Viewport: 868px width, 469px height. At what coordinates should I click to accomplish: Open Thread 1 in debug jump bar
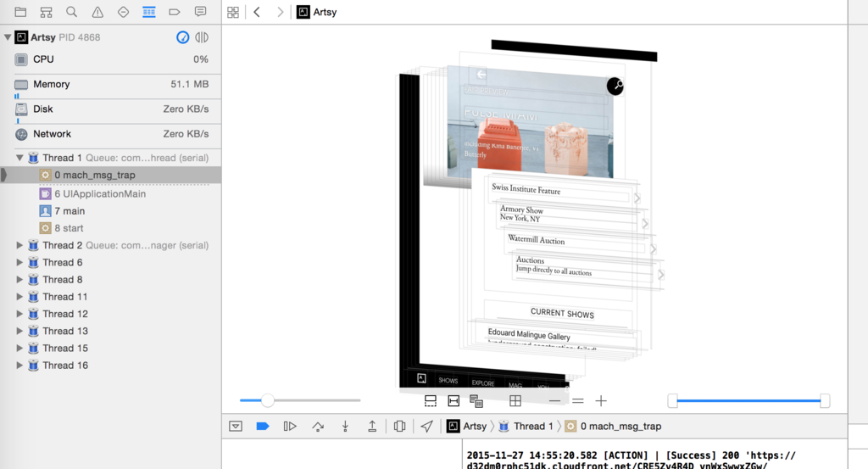pyautogui.click(x=526, y=427)
